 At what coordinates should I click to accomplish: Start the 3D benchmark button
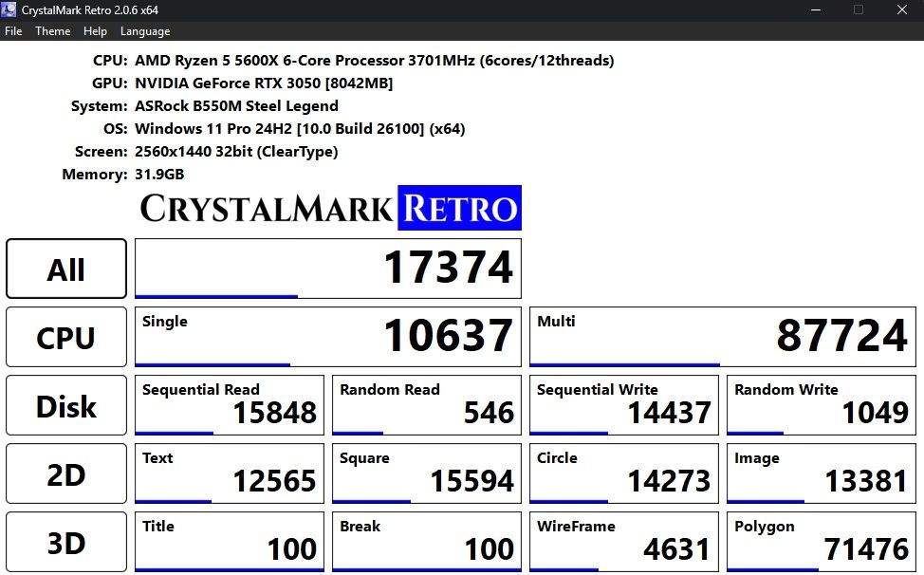click(66, 542)
